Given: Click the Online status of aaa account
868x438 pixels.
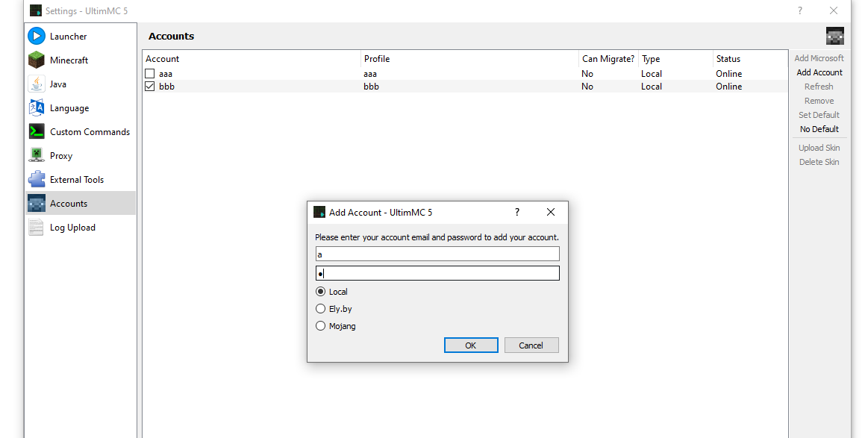Looking at the screenshot, I should (729, 74).
